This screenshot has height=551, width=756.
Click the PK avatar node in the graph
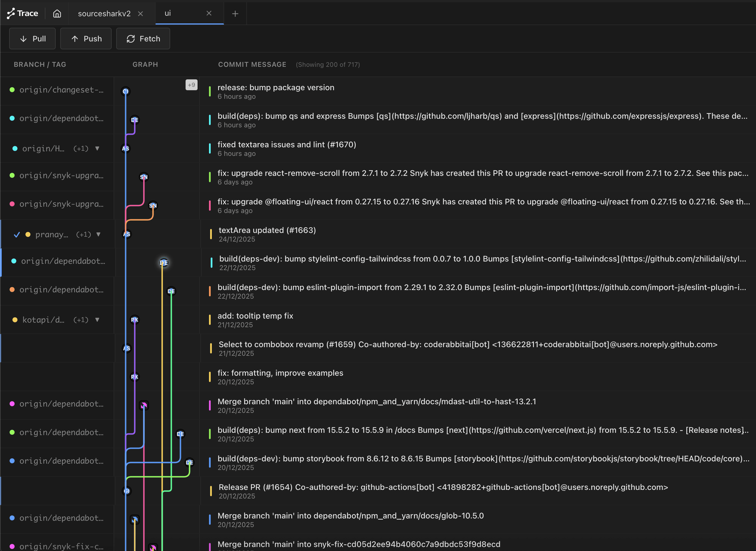coord(134,319)
